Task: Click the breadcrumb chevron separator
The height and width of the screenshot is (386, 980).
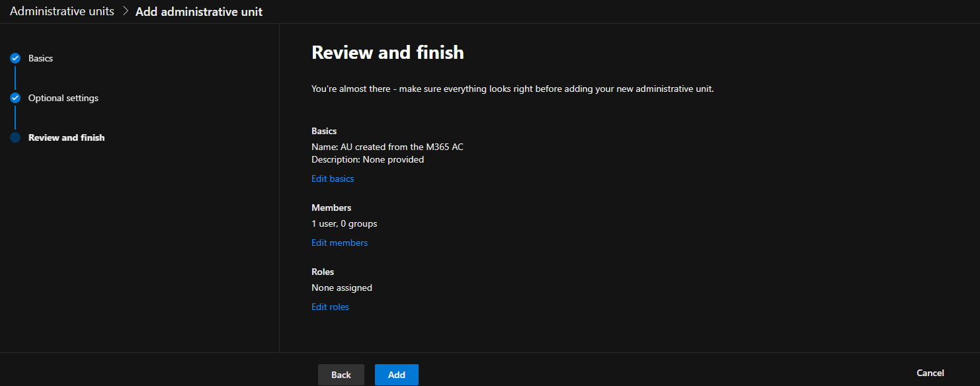Action: [125, 11]
